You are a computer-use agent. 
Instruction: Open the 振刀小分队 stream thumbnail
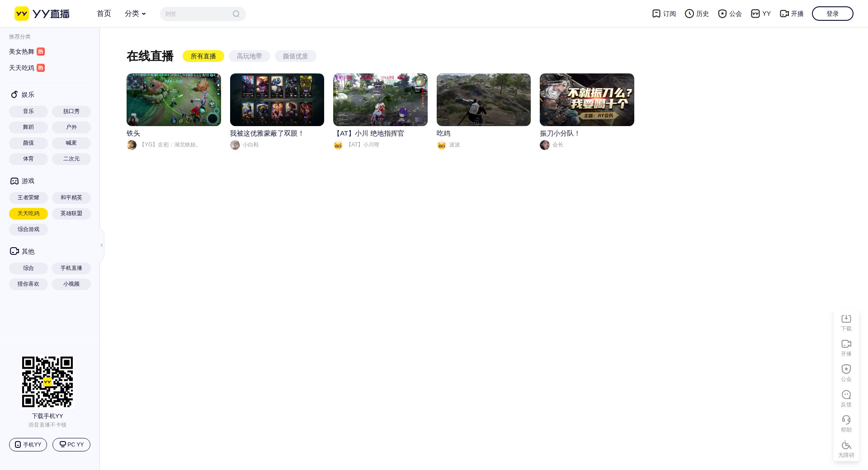[x=587, y=99]
